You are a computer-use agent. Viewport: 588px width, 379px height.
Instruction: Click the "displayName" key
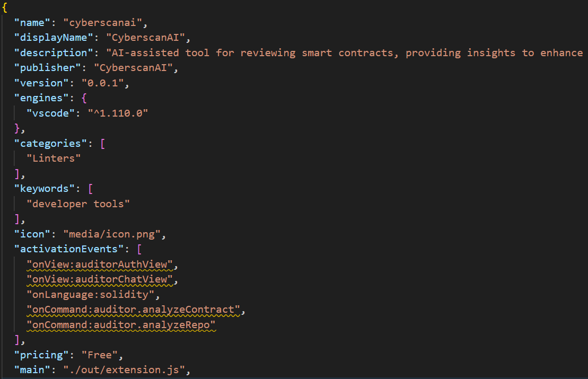click(x=53, y=38)
